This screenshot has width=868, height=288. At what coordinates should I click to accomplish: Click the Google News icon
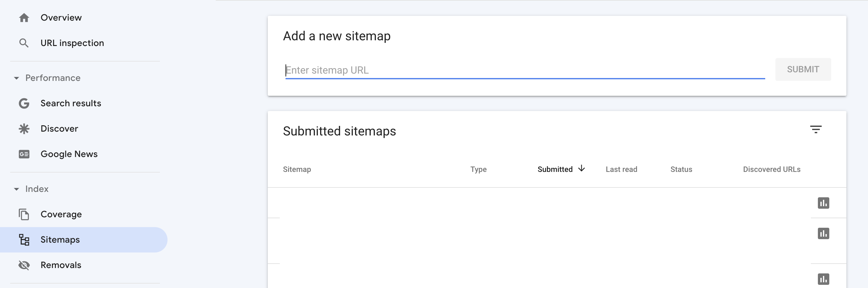(x=24, y=154)
